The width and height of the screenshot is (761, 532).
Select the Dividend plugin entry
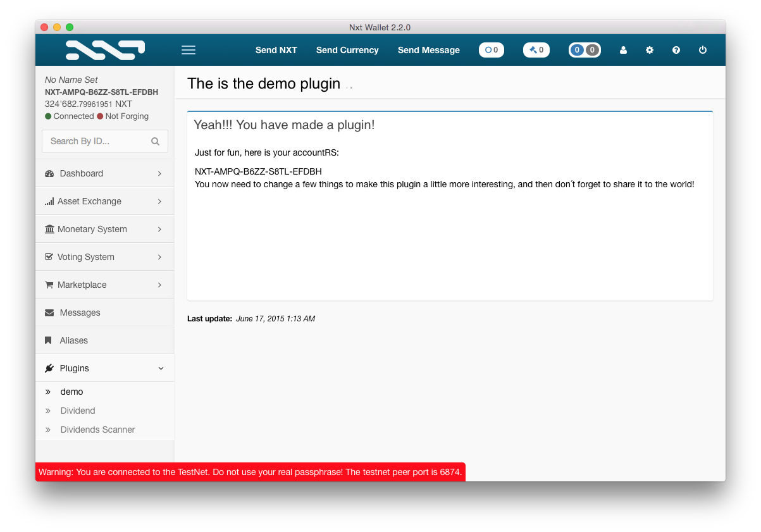tap(105, 411)
